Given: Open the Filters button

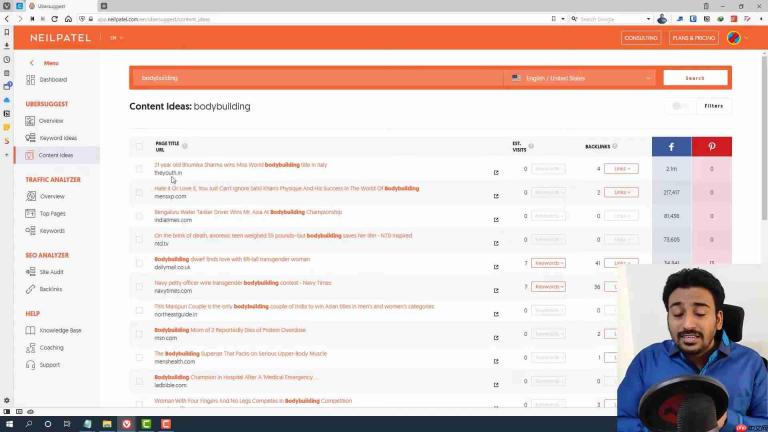Looking at the screenshot, I should (714, 106).
